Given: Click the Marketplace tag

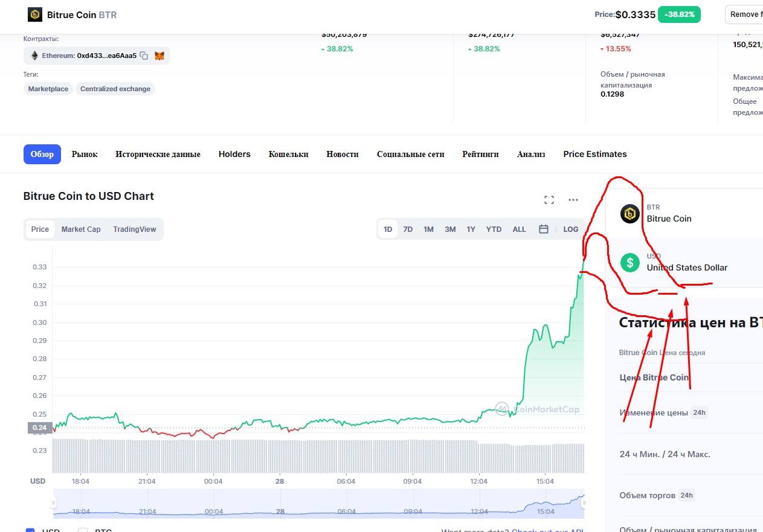Looking at the screenshot, I should tap(48, 89).
